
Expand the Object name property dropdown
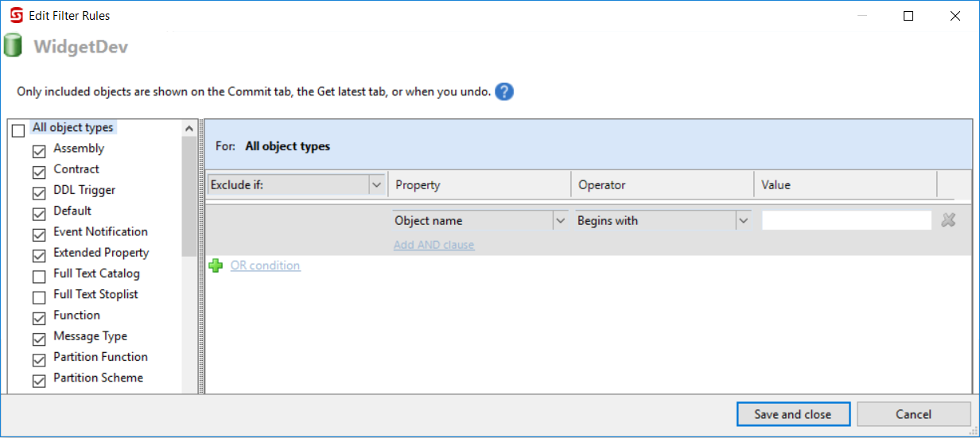(560, 221)
